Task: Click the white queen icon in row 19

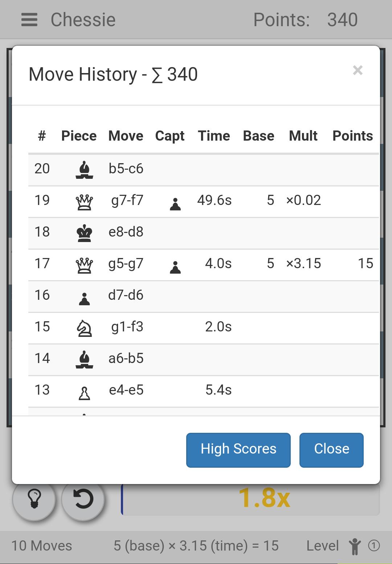Action: [x=84, y=202]
